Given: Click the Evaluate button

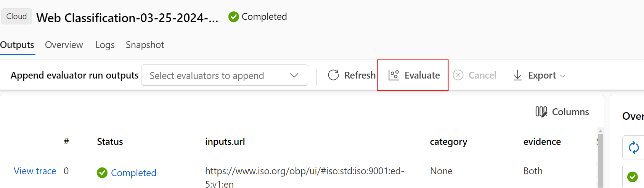Looking at the screenshot, I should (x=413, y=75).
